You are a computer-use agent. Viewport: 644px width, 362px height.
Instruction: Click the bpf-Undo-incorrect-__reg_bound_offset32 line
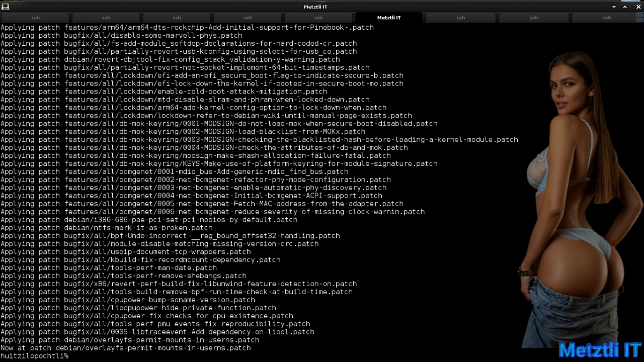(170, 236)
